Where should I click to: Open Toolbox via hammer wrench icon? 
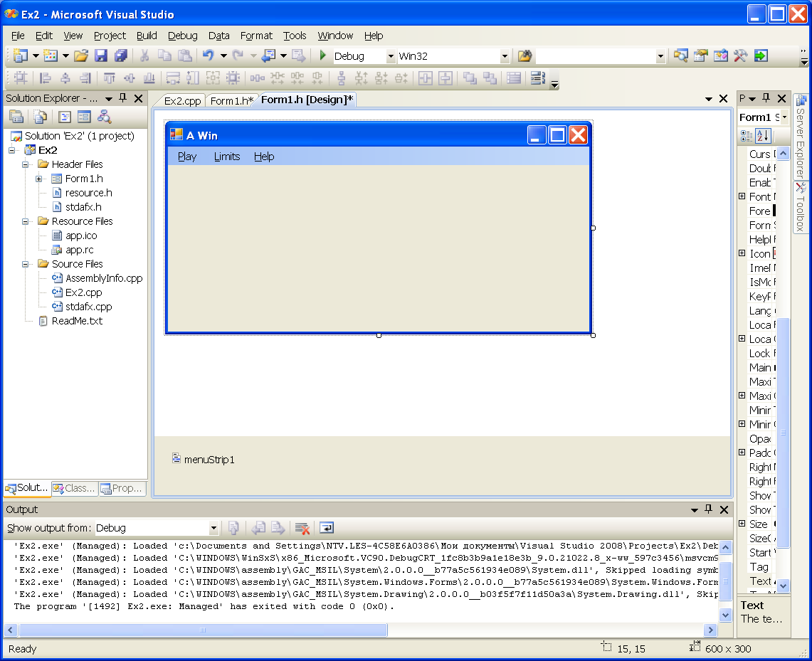(x=741, y=55)
